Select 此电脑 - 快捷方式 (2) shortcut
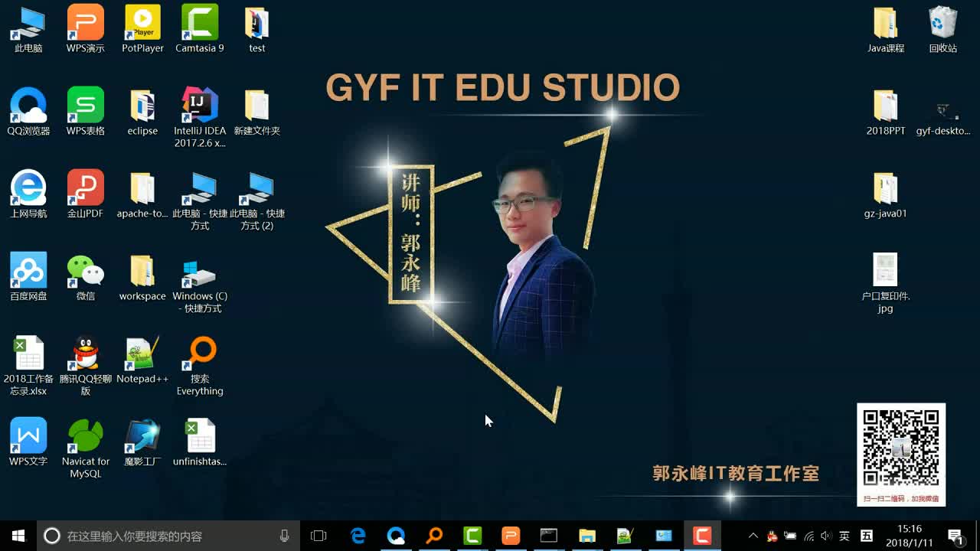The height and width of the screenshot is (551, 980). point(257,201)
